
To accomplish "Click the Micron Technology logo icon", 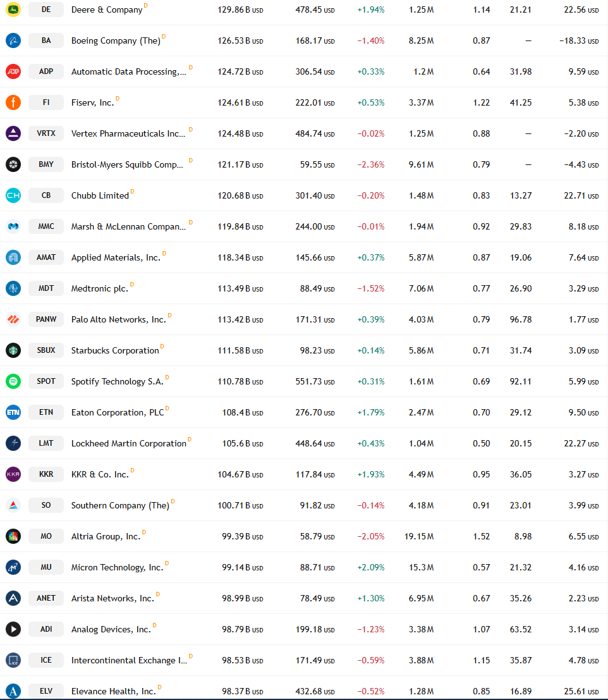I will [13, 567].
